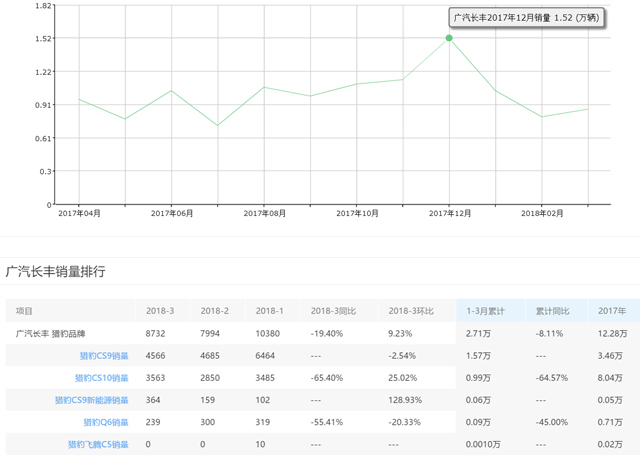Viewport: 640px width, 455px height.
Task: Open the 猎豹CS9销量 link
Action: coord(104,356)
